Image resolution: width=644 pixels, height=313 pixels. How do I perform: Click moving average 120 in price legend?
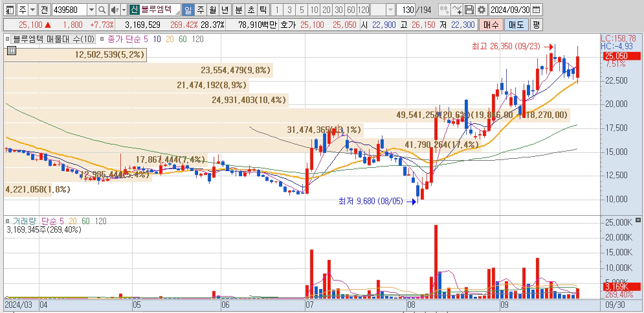197,39
